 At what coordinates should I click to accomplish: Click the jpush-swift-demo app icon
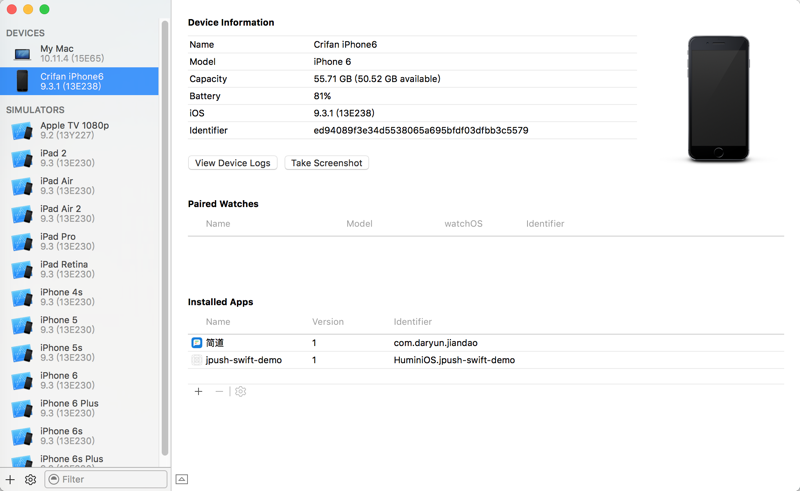196,360
